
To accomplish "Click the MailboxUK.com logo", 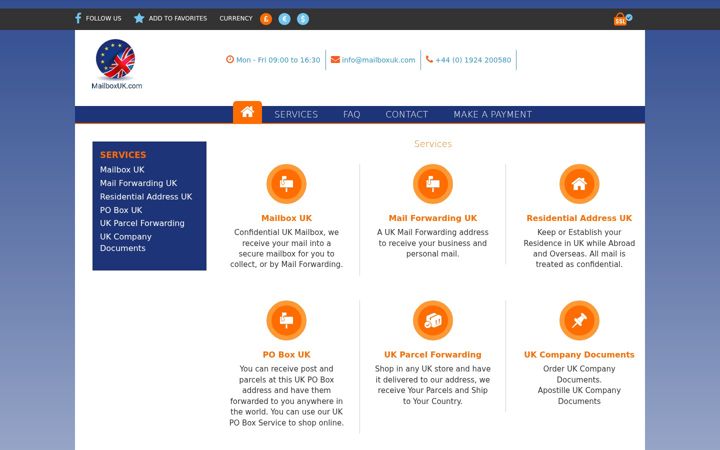I will 117,64.
